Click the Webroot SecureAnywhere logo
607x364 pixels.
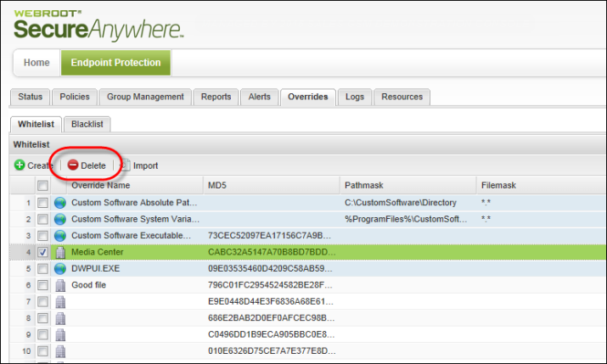click(x=98, y=25)
